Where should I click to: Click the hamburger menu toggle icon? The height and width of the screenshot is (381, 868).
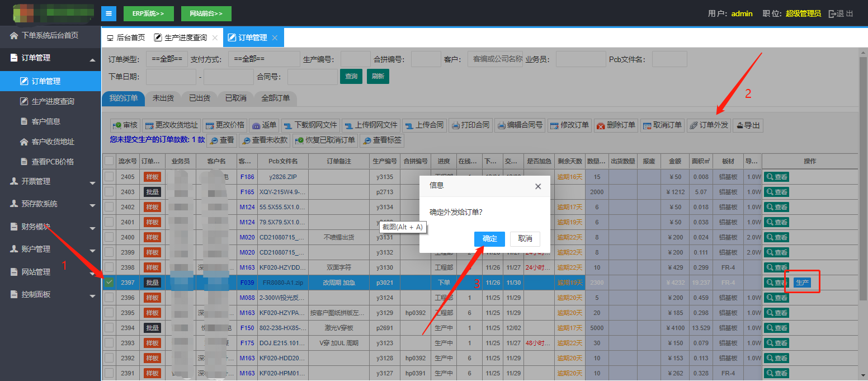point(108,13)
